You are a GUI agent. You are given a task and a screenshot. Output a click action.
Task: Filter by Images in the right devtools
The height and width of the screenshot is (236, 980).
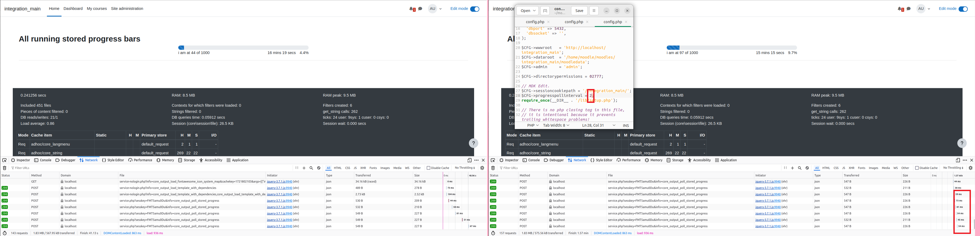click(x=873, y=168)
